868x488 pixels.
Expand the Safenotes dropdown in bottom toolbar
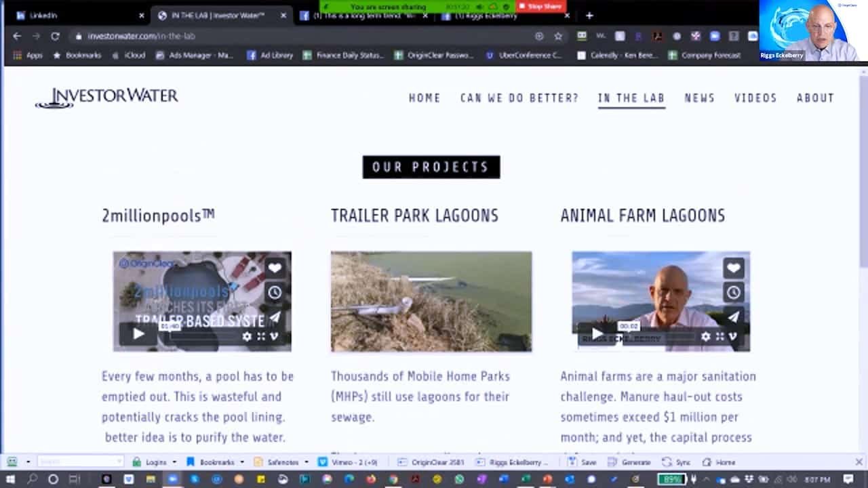(x=306, y=462)
